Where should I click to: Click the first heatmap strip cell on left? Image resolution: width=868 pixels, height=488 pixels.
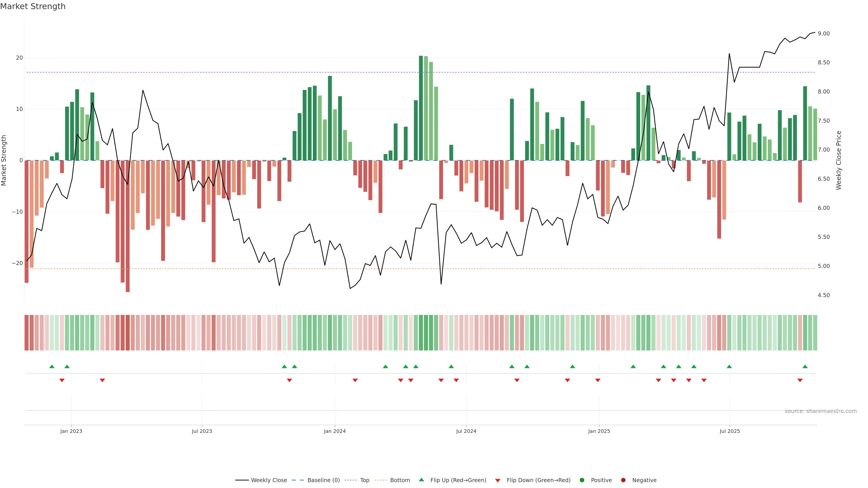point(26,332)
